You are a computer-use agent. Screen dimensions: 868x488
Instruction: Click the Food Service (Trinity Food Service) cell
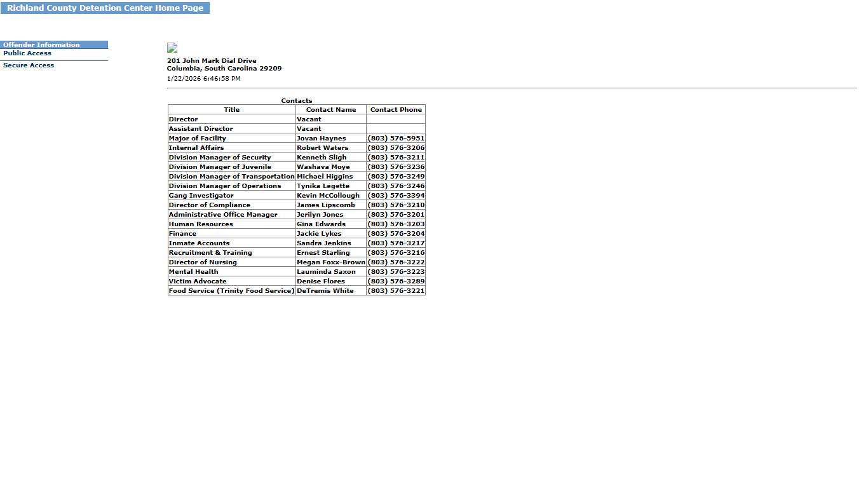231,291
